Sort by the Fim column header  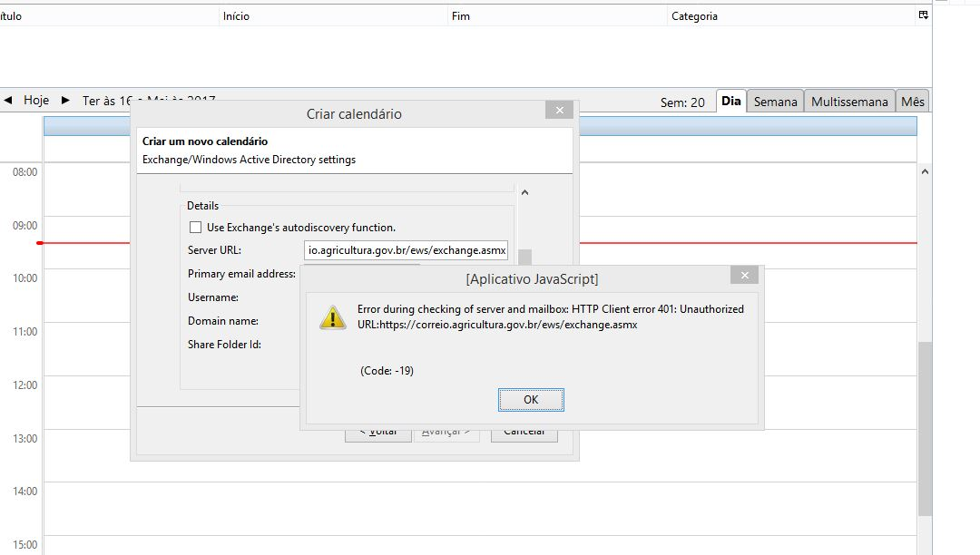click(x=558, y=16)
